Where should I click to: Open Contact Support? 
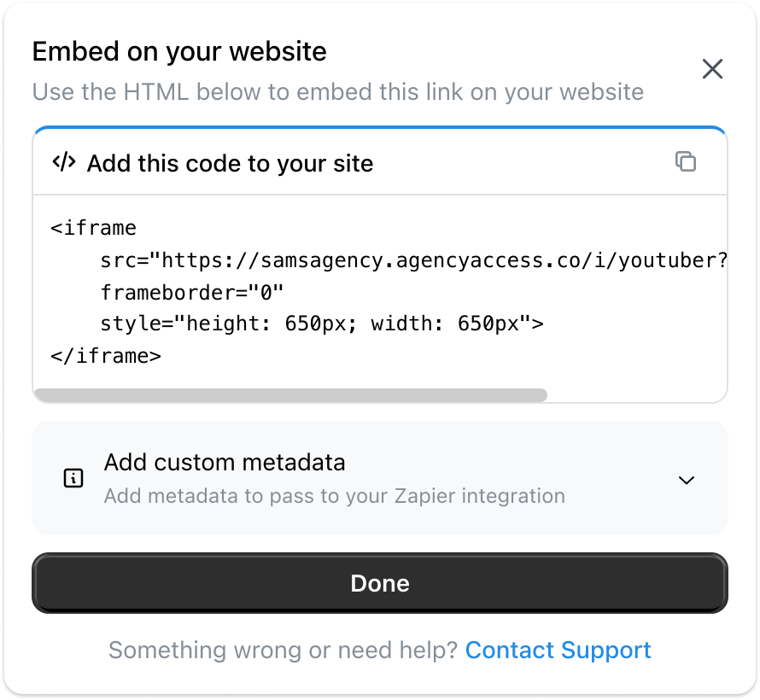pos(558,650)
